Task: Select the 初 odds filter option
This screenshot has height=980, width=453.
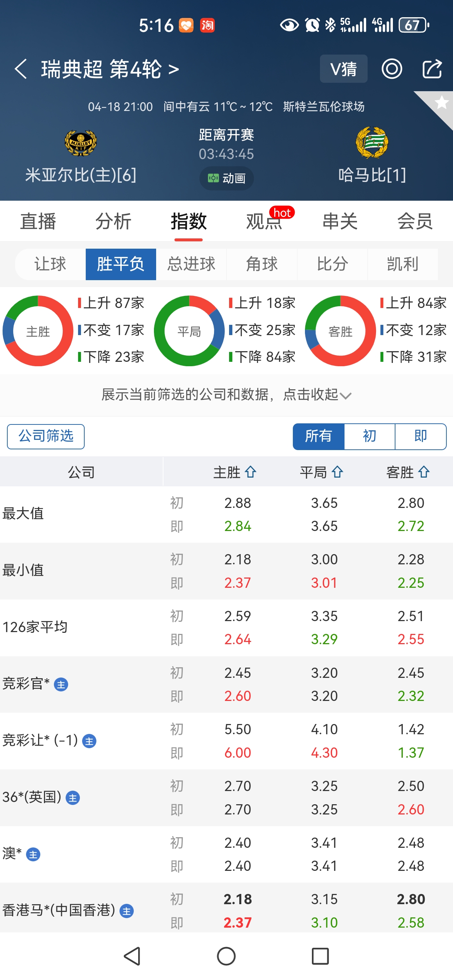Action: [369, 437]
